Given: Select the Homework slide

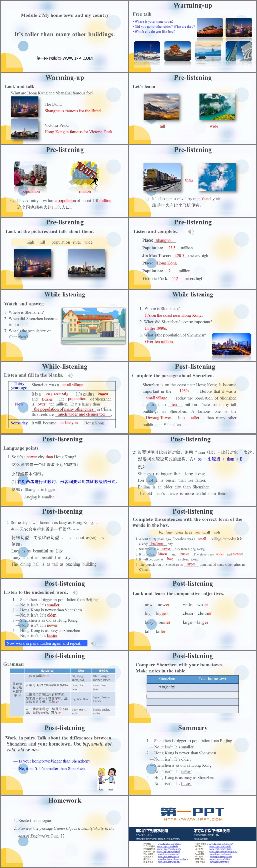Looking at the screenshot, I should [64, 831].
